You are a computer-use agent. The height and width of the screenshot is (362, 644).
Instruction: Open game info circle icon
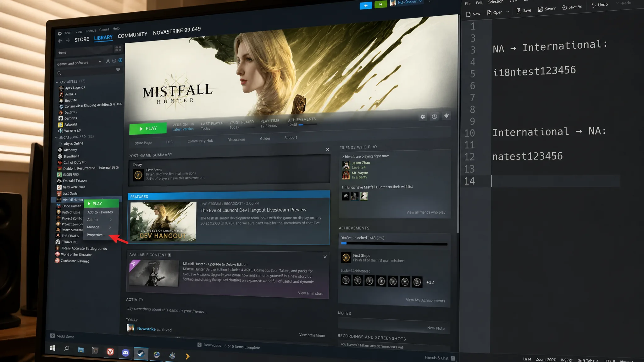434,117
